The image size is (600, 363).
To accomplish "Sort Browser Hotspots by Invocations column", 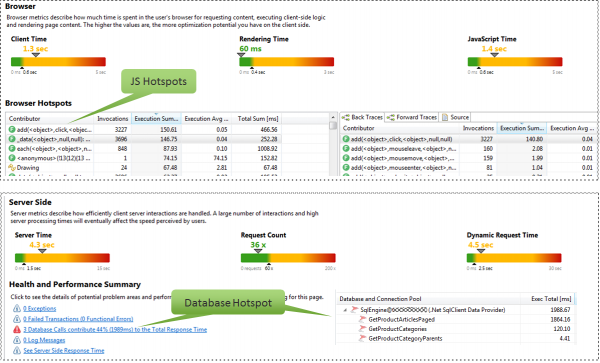I will 112,119.
